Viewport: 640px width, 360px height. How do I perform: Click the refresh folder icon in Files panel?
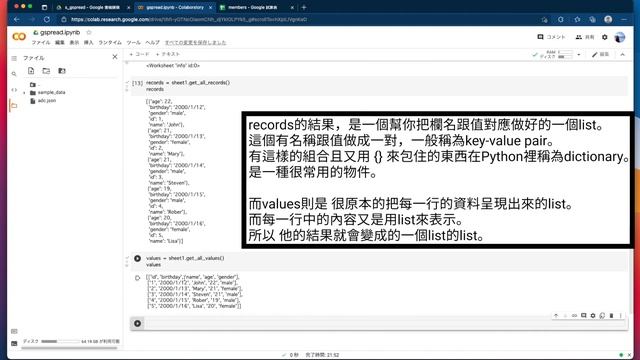46,71
